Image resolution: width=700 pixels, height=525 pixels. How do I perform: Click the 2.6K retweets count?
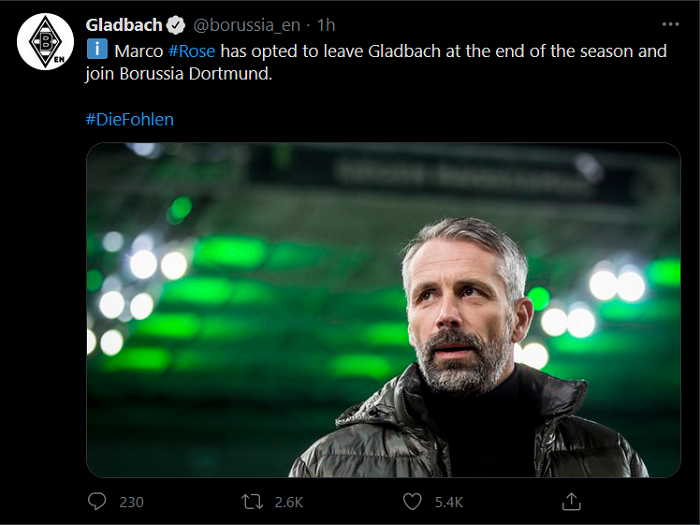pos(291,501)
